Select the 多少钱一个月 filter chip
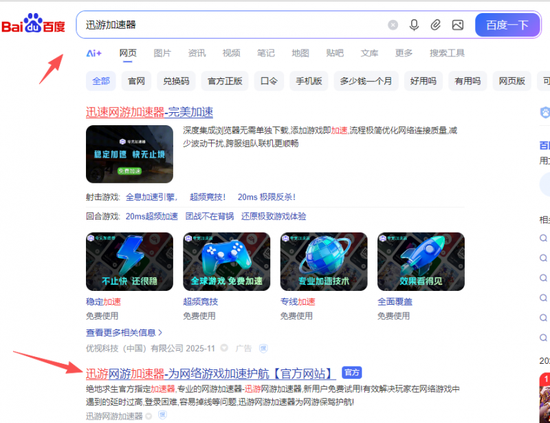 pyautogui.click(x=366, y=81)
